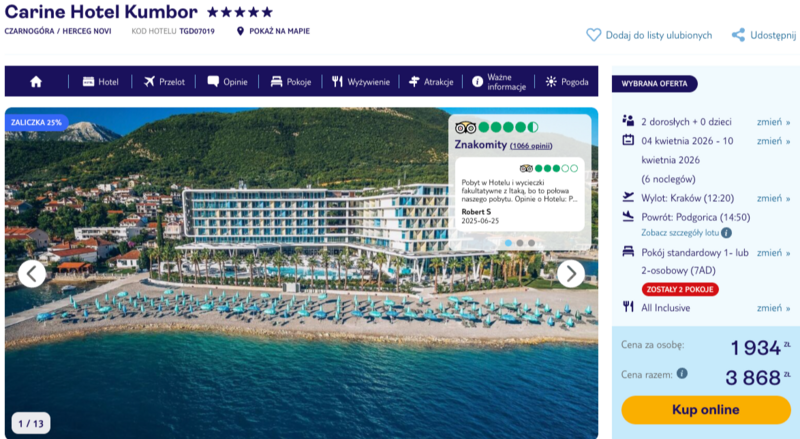Viewport: 800px width, 439px height.
Task: Show previous photo with left arrow
Action: (x=32, y=274)
